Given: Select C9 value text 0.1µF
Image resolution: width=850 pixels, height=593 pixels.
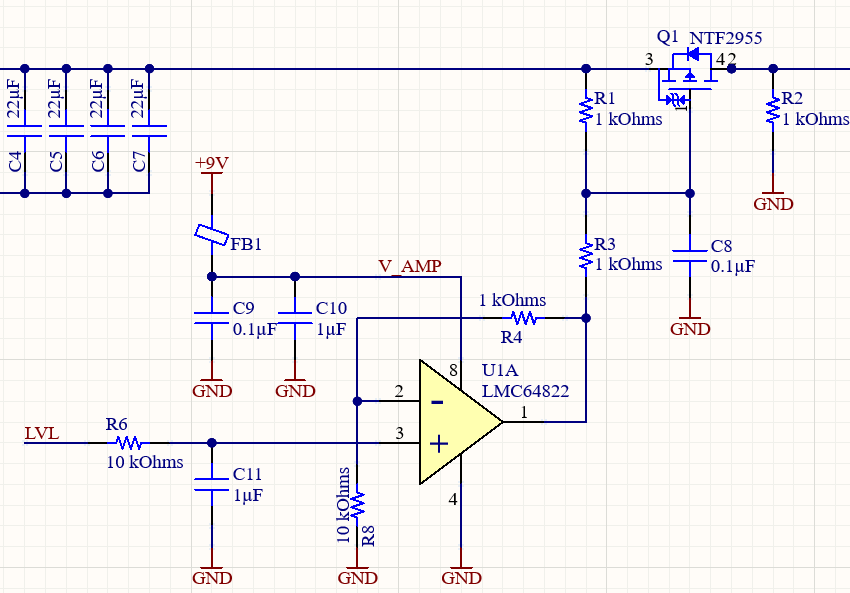Looking at the screenshot, I should click(255, 329).
